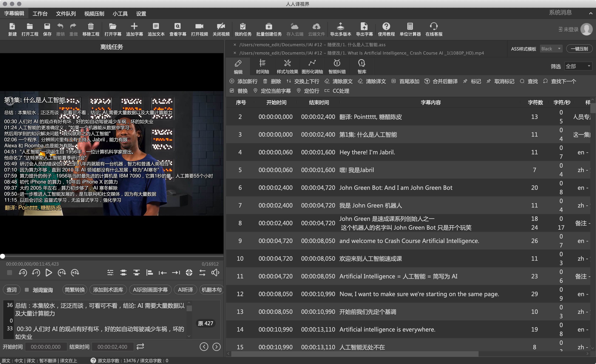Collapse the 系统消息 panel chevron

591,13
